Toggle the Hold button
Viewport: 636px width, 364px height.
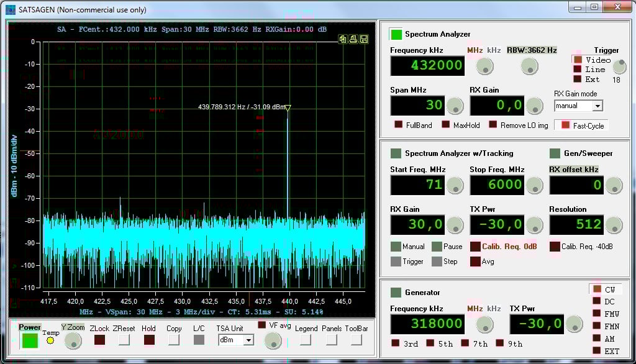[x=149, y=340]
